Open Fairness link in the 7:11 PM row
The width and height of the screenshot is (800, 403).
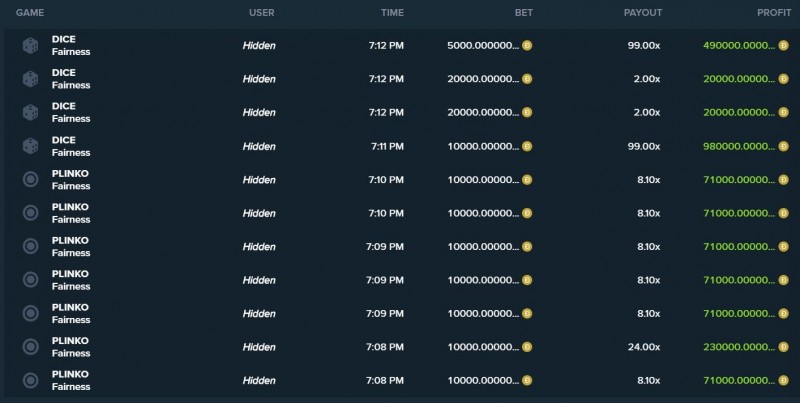click(x=71, y=153)
